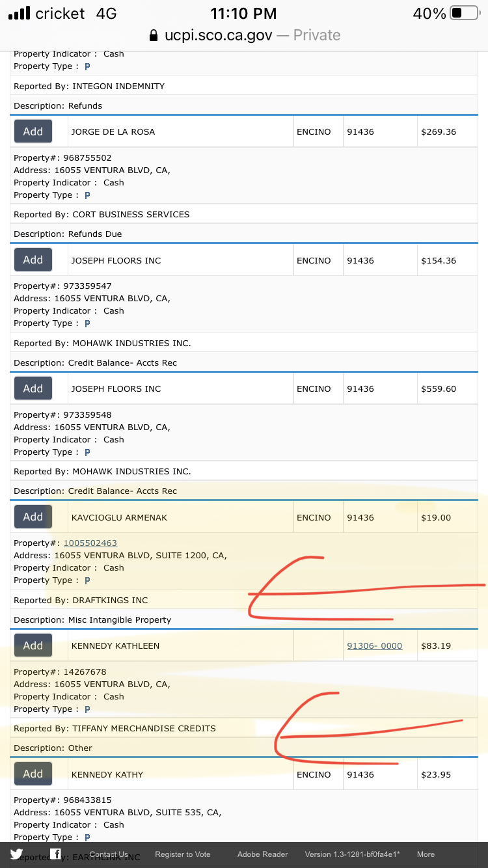Viewport: 488px width, 868px height.
Task: Select the name KENNEDY KATHLEEN
Action: (115, 646)
